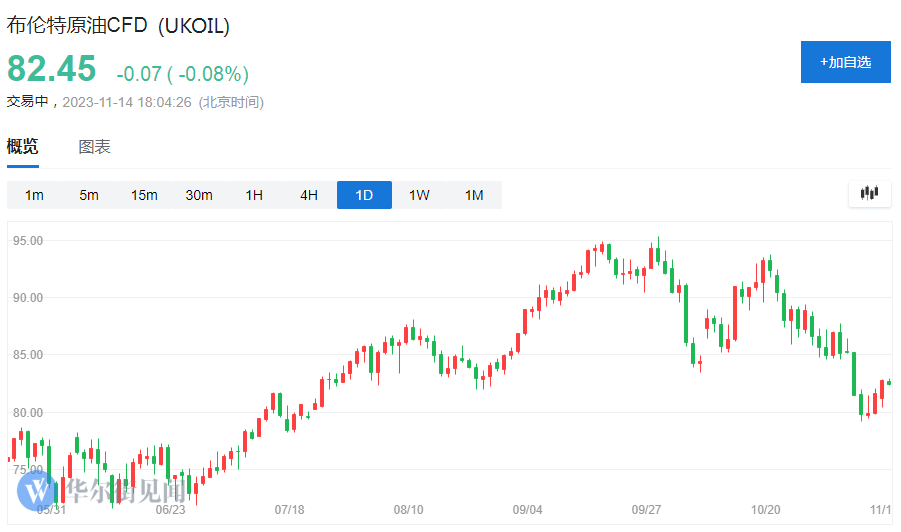The height and width of the screenshot is (532, 901).
Task: Choose the 15m interval button
Action: pos(144,195)
